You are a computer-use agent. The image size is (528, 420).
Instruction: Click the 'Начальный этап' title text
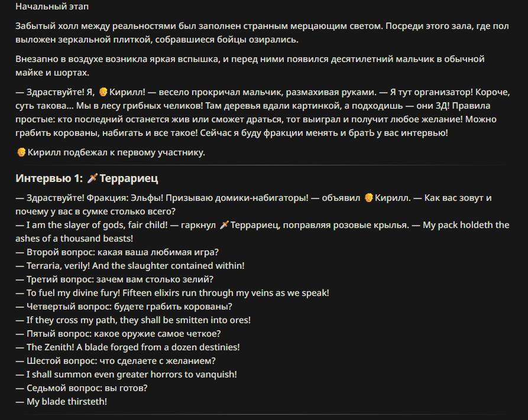(52, 6)
